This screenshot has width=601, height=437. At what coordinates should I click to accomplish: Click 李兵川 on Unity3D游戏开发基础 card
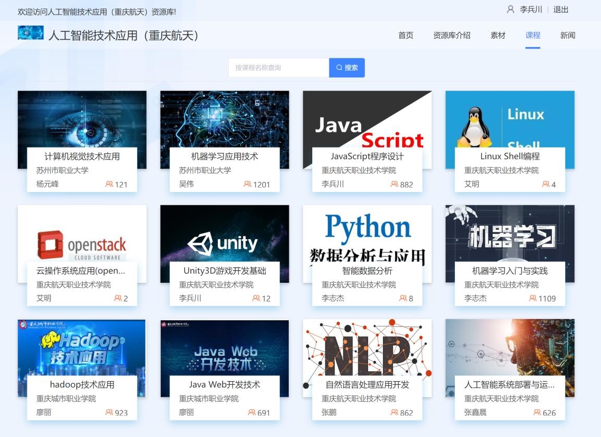190,298
